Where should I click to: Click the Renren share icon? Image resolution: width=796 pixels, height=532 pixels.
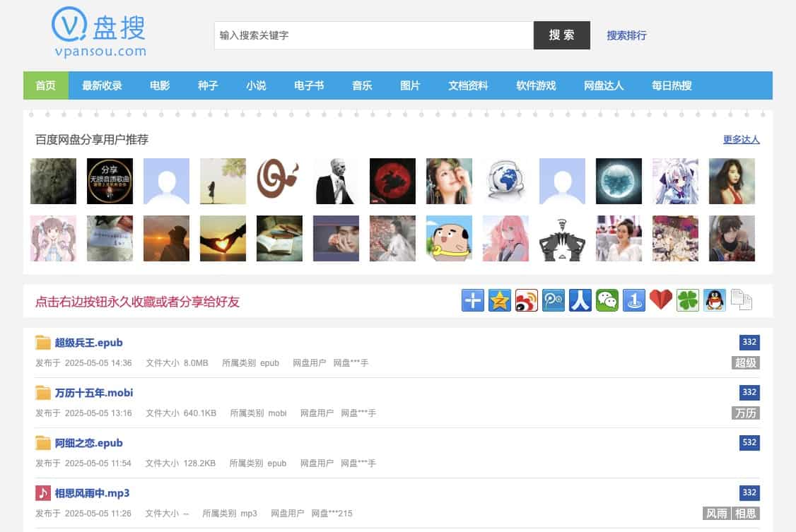pos(580,300)
